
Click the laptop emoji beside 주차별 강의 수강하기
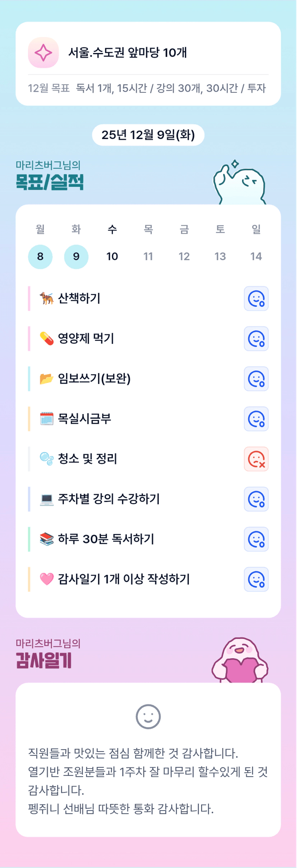pos(47,499)
